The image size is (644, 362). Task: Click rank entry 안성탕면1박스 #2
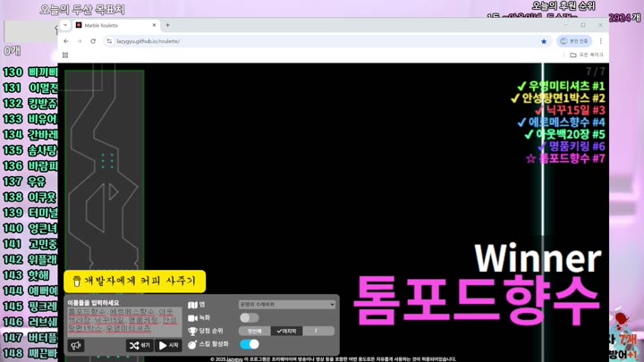click(x=558, y=98)
